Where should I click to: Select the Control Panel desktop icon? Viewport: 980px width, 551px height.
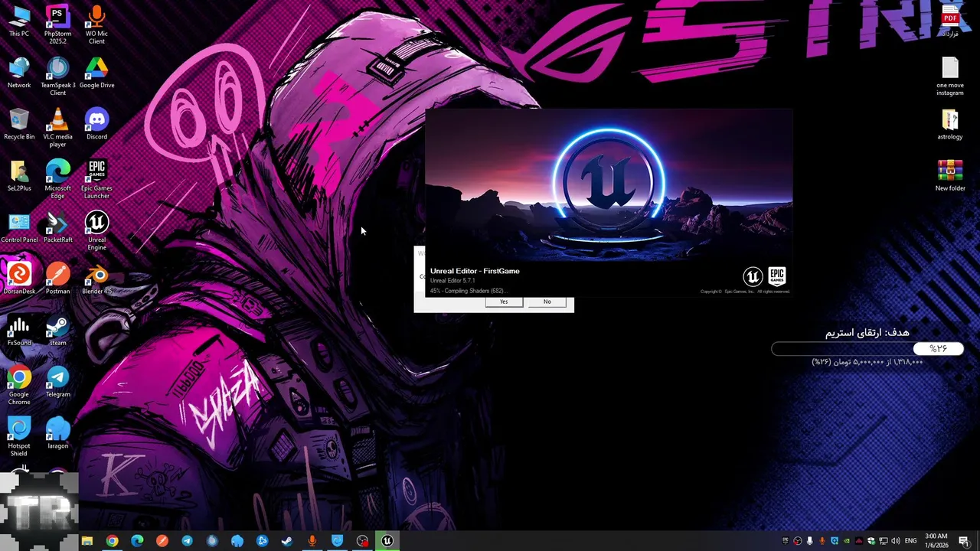[x=19, y=228]
